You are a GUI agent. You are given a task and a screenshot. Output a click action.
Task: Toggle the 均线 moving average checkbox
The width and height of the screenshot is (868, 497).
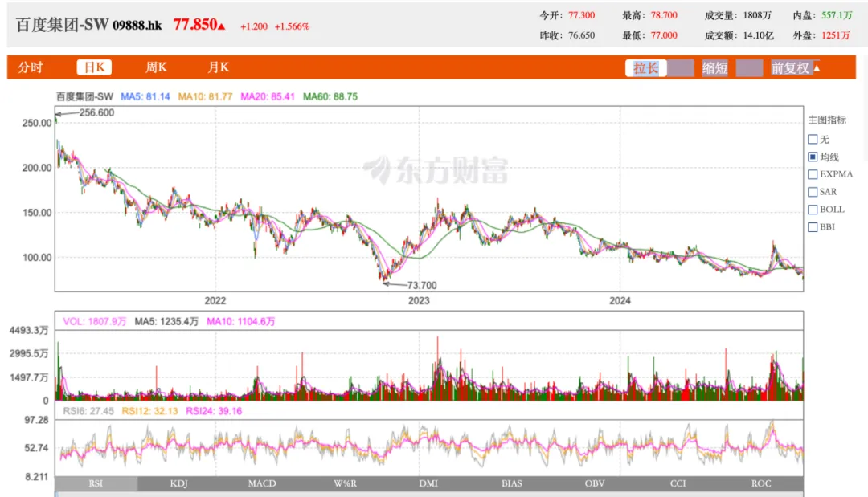813,157
